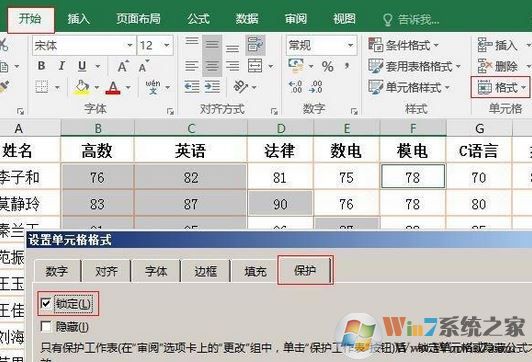Viewport: 532px width, 362px height.
Task: Apply the red Font Color A
Action: 113,88
